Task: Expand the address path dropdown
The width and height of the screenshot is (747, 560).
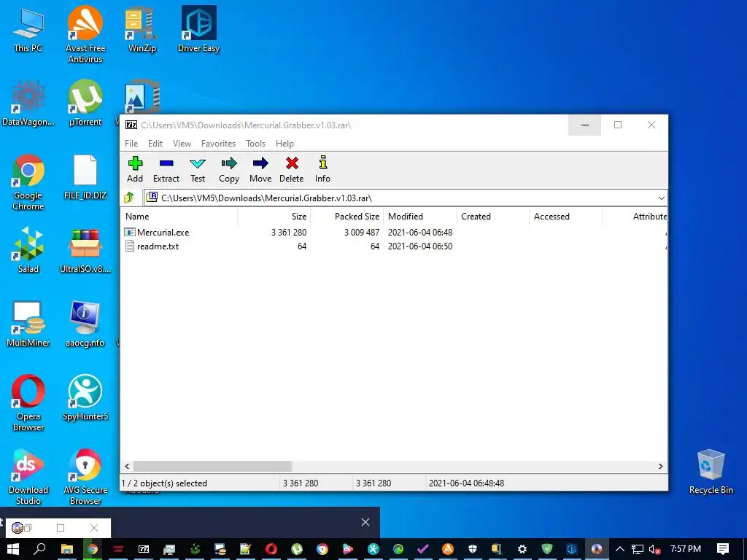Action: click(661, 198)
